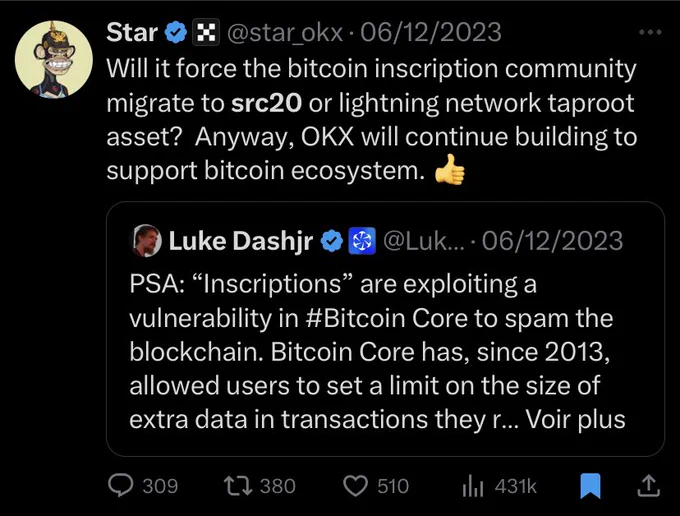Open Star's bored ape profile picture

(54, 59)
